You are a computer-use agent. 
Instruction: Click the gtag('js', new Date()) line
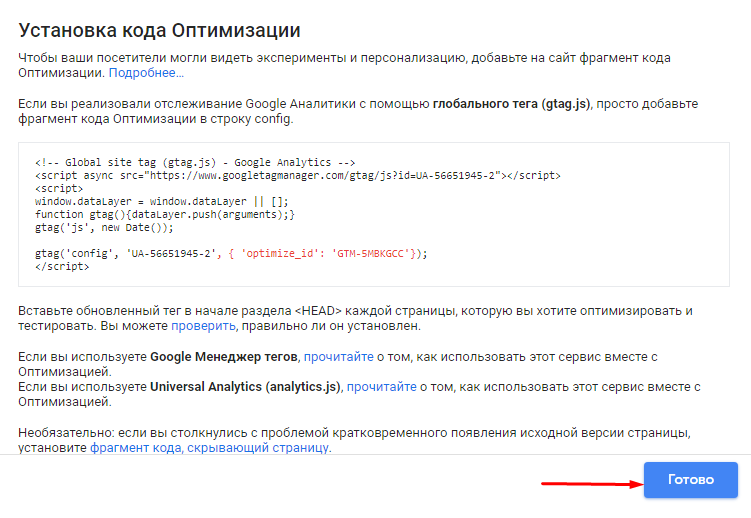click(x=104, y=227)
